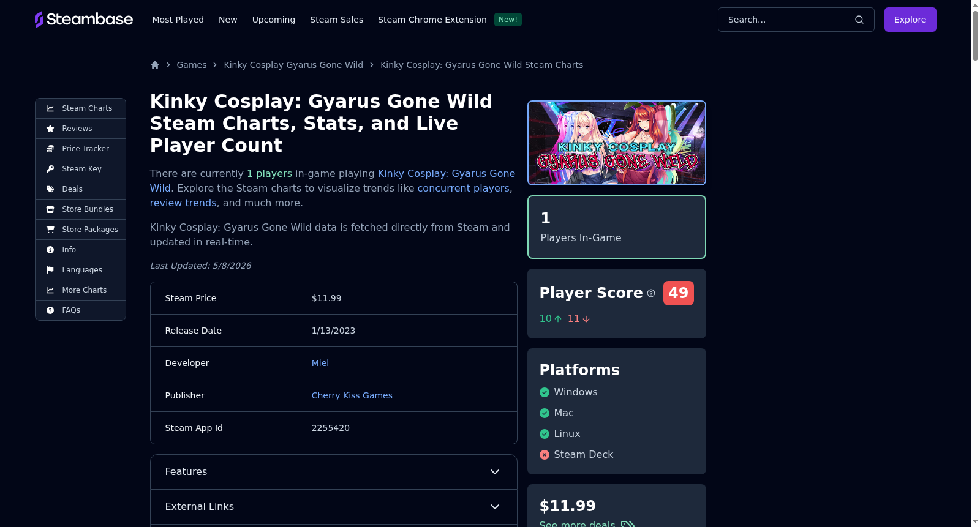Click the Store Bundles shop icon
The height and width of the screenshot is (527, 980).
50,209
